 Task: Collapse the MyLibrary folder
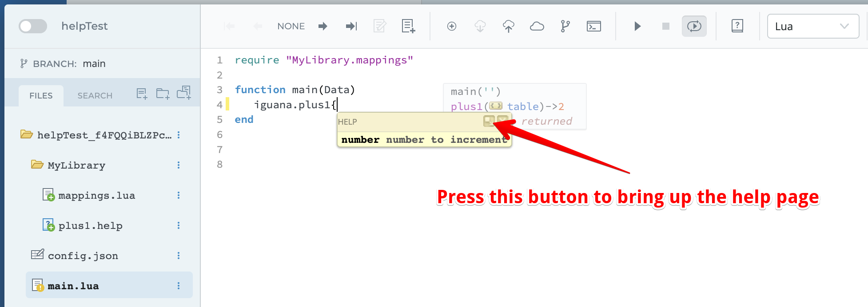tap(37, 165)
